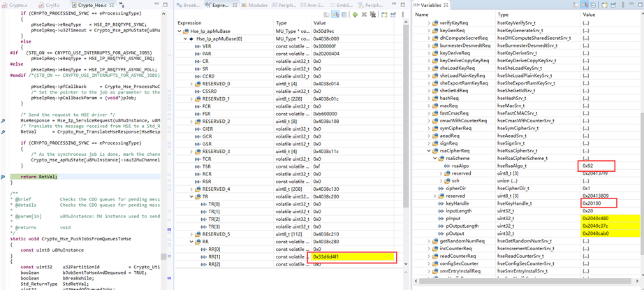Screen dimensions: 644x290
Task: Expand the getRandomNumReq variable
Action: 429,241
